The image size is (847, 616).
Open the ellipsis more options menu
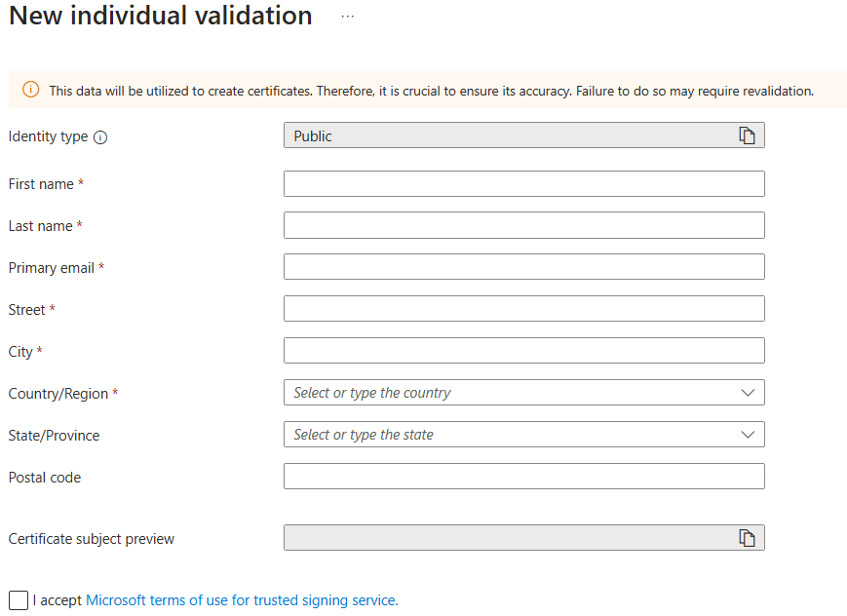click(348, 17)
